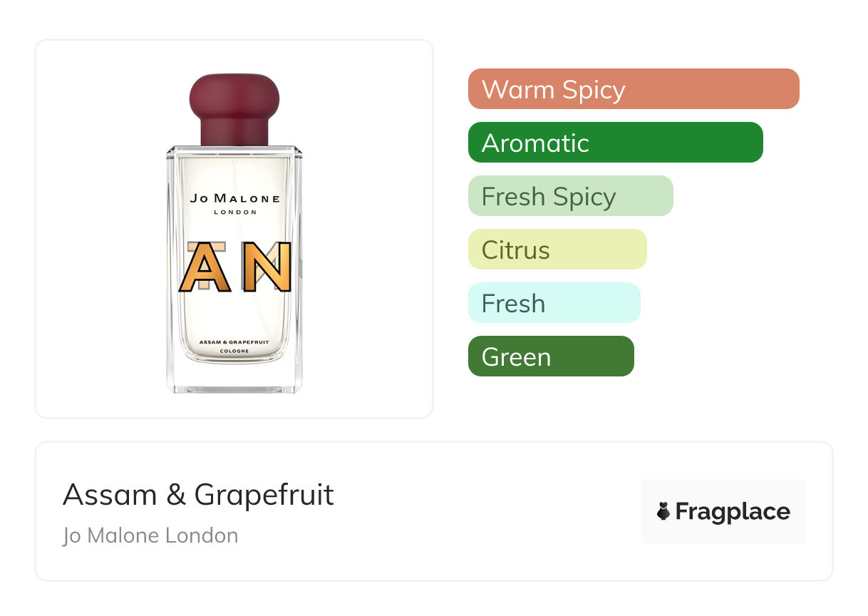
Task: Click the LONDON text on bottle
Action: (234, 212)
